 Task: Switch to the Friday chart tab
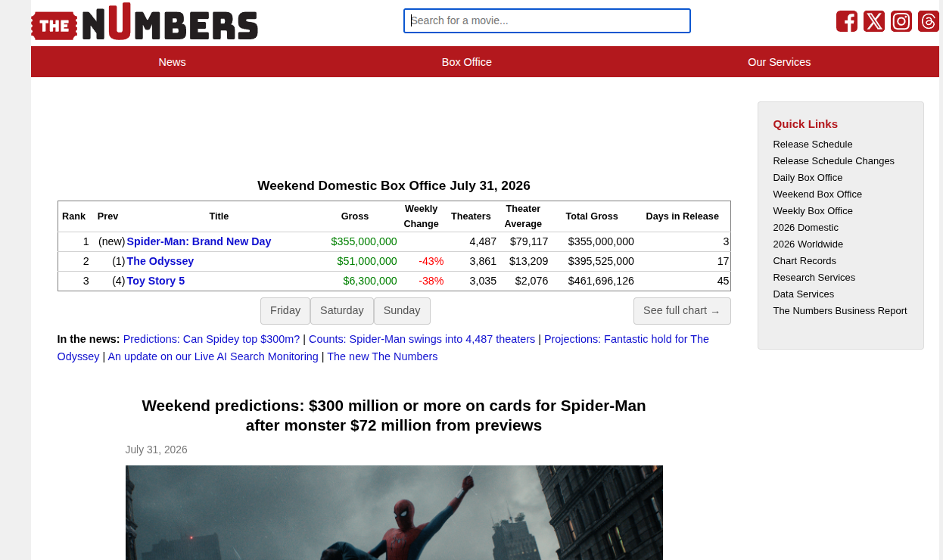[285, 311]
